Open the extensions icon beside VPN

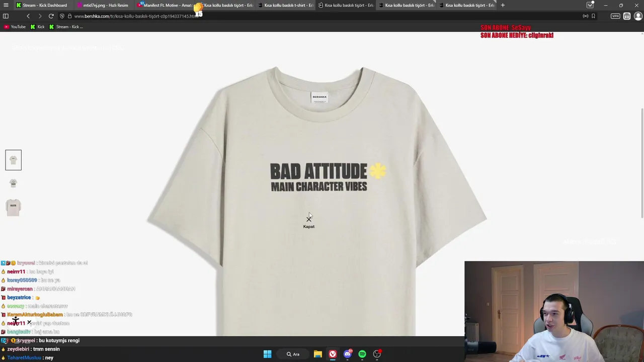tap(627, 16)
